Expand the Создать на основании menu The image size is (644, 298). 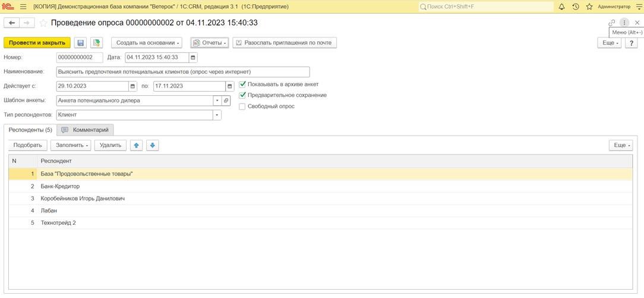coord(147,43)
